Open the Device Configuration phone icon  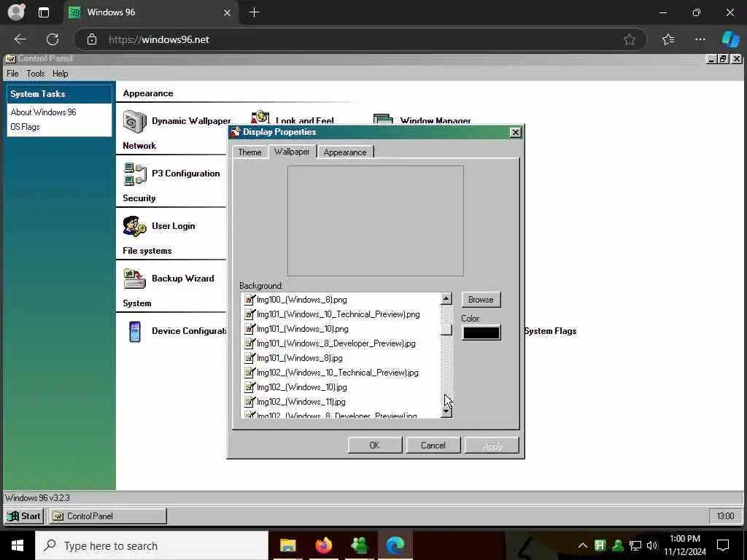tap(135, 331)
